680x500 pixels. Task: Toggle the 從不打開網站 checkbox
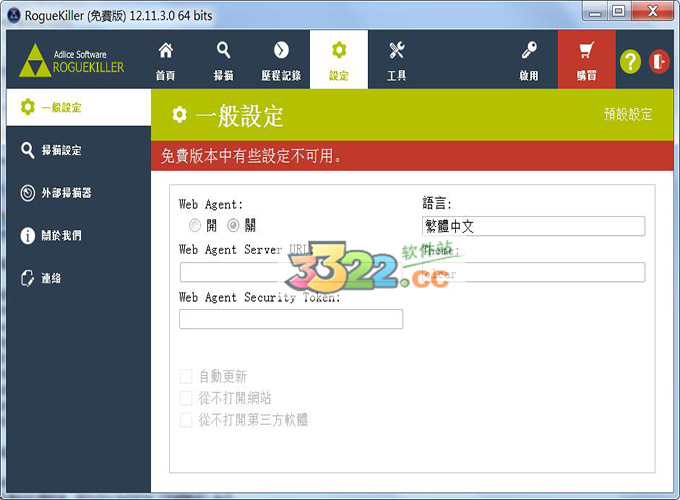click(186, 398)
